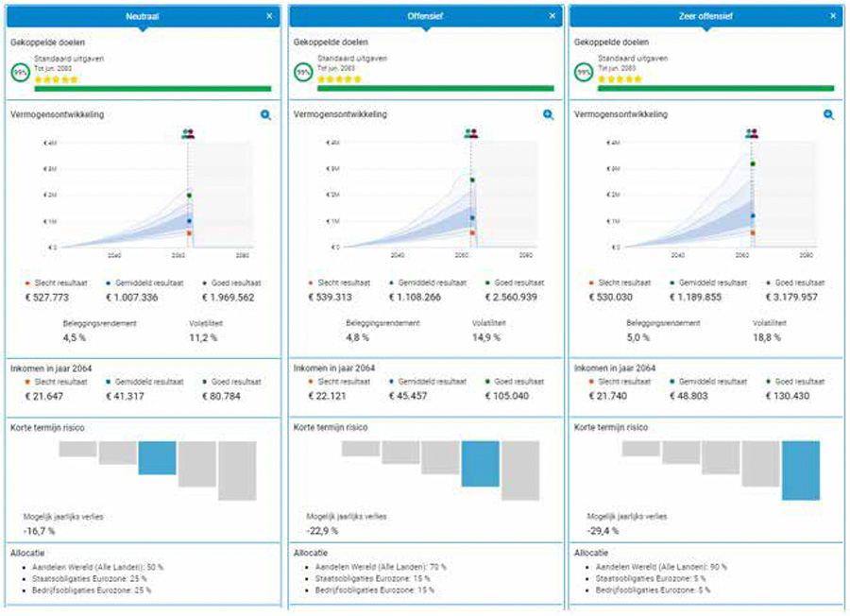Screen dimensions: 850x616
Task: Click the star rating in the Neutraal panel
Action: click(x=56, y=79)
